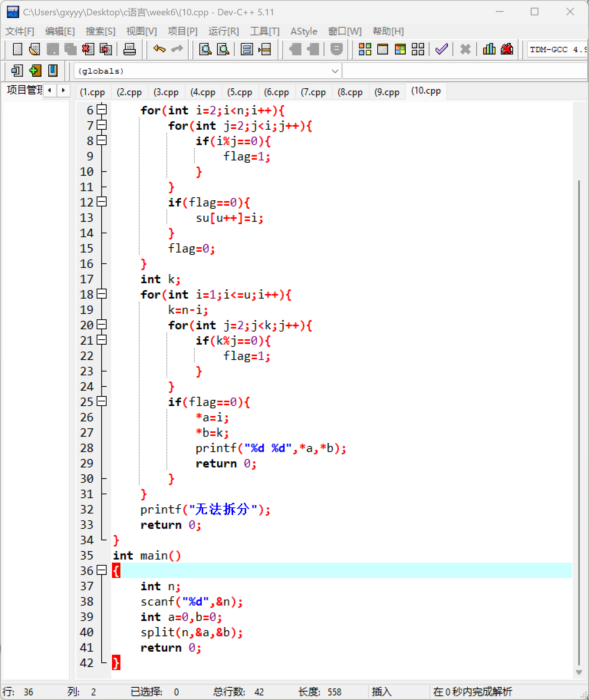Click the editor vertical scrollbar thumb
This screenshot has height=700, width=589.
coord(579,422)
